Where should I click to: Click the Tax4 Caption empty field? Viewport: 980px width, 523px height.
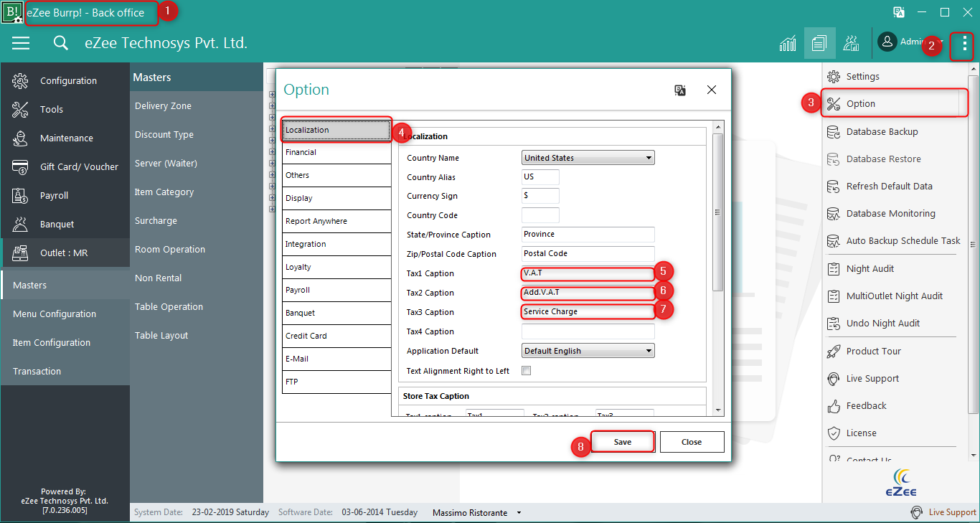[588, 331]
